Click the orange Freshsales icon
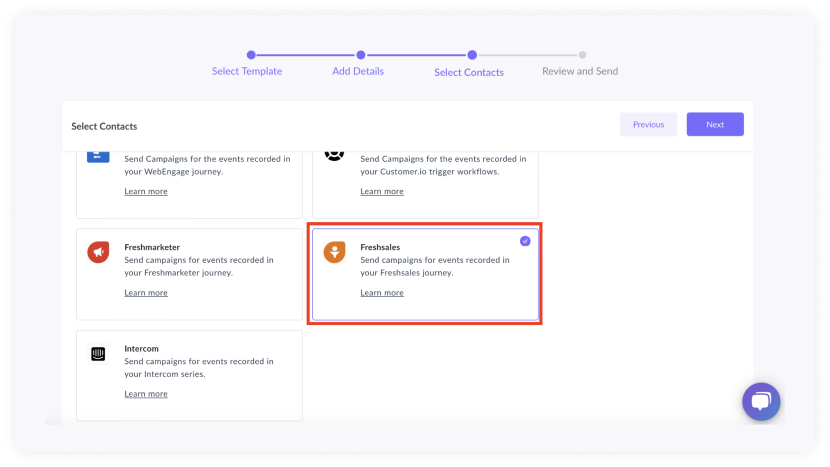This screenshot has width=830, height=467. click(x=335, y=252)
